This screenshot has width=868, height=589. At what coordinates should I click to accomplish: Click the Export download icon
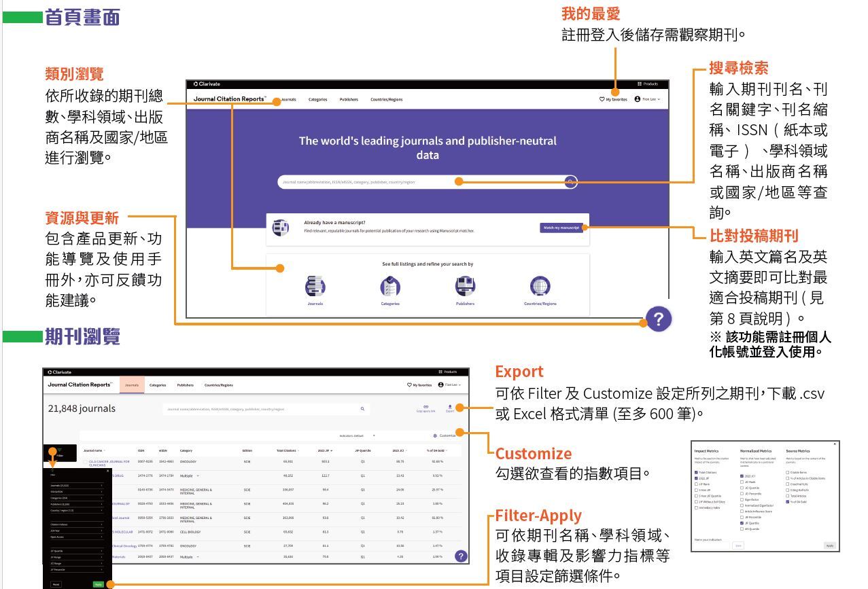pos(450,408)
